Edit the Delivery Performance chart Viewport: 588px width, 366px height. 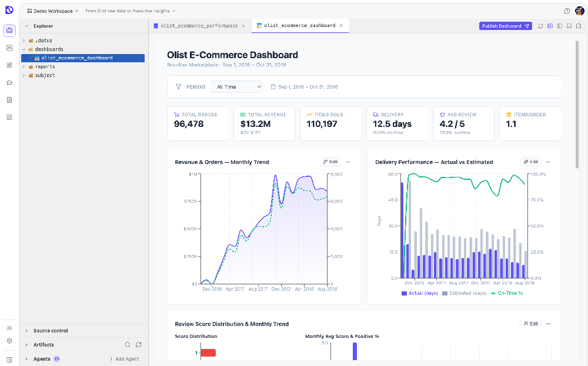(x=530, y=162)
